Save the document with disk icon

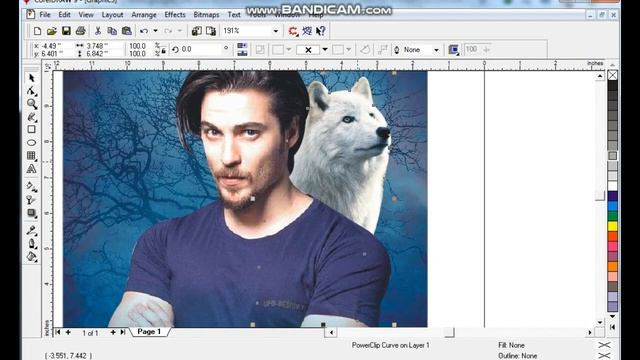pyautogui.click(x=66, y=31)
